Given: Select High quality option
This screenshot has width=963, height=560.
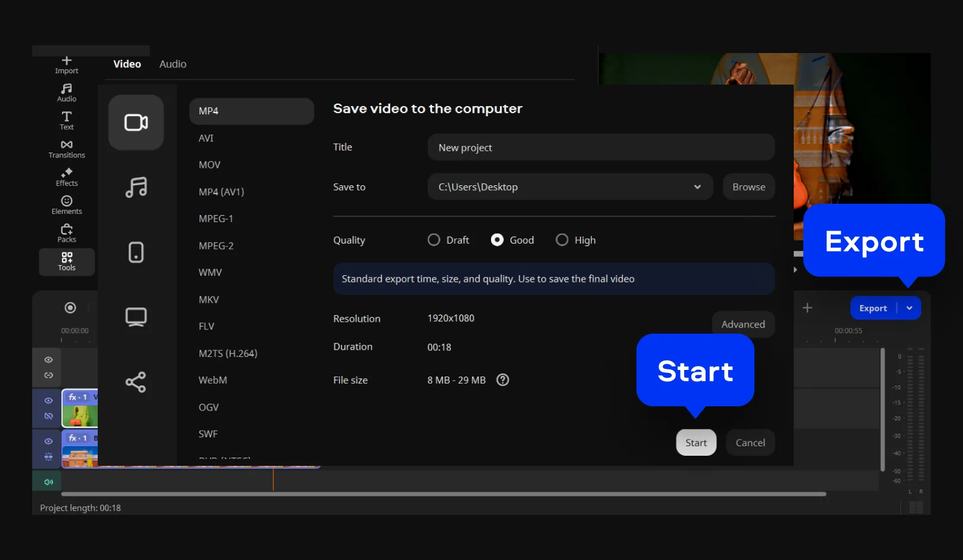Looking at the screenshot, I should click(562, 240).
